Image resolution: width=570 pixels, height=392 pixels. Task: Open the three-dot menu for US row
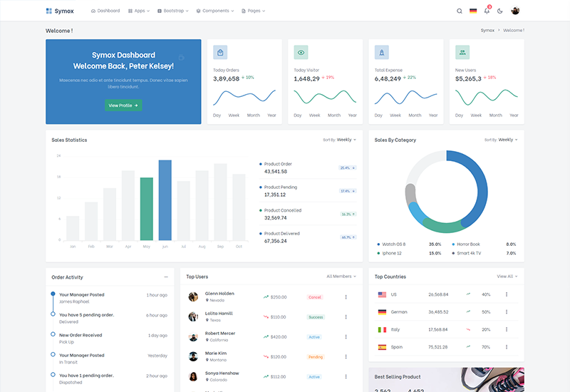507,294
